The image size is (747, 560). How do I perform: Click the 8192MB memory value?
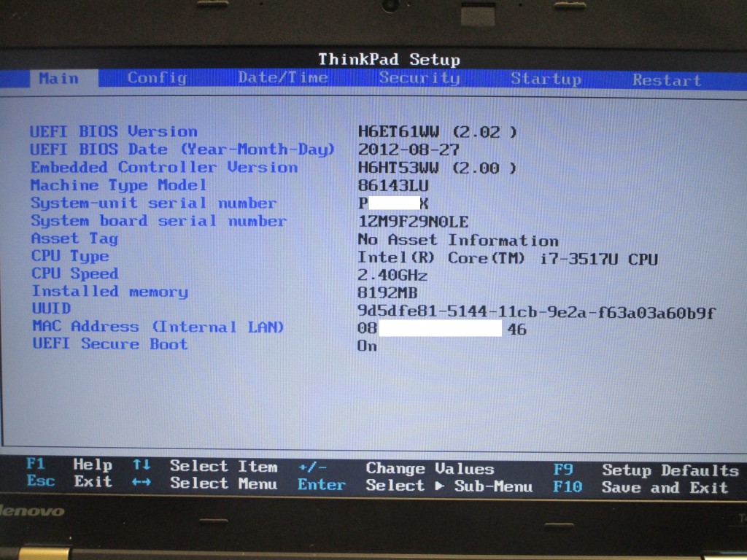tap(388, 293)
